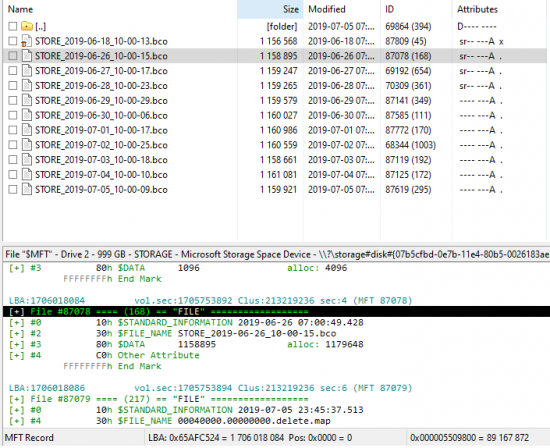Click file icon of STORE_2019-07-01_10-00-17.bco
Viewport: 550px width, 448px height.
tap(27, 130)
